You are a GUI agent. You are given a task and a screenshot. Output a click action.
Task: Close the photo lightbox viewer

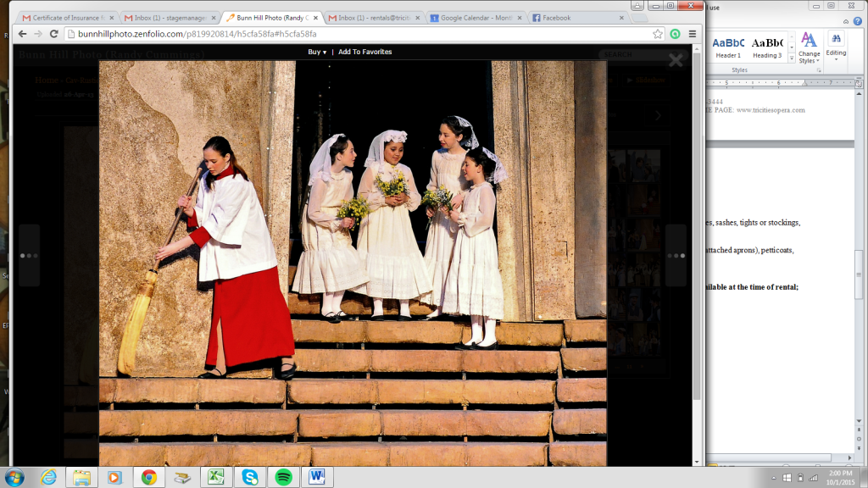pyautogui.click(x=676, y=60)
